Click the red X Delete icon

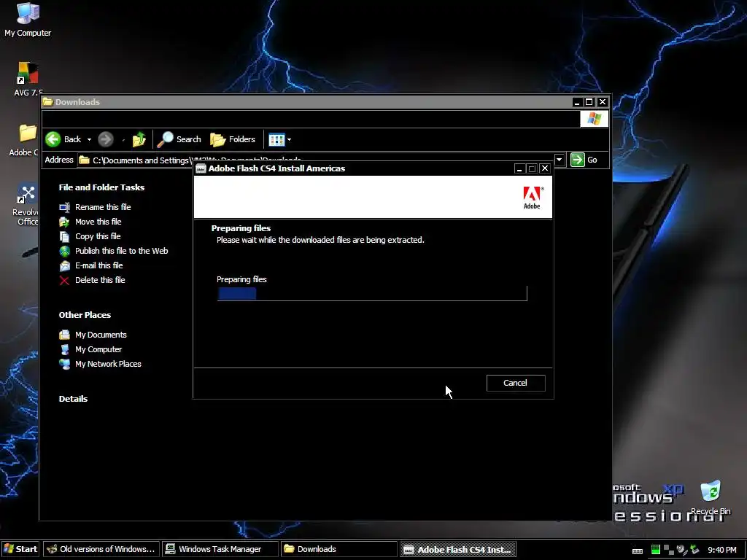[x=64, y=281]
